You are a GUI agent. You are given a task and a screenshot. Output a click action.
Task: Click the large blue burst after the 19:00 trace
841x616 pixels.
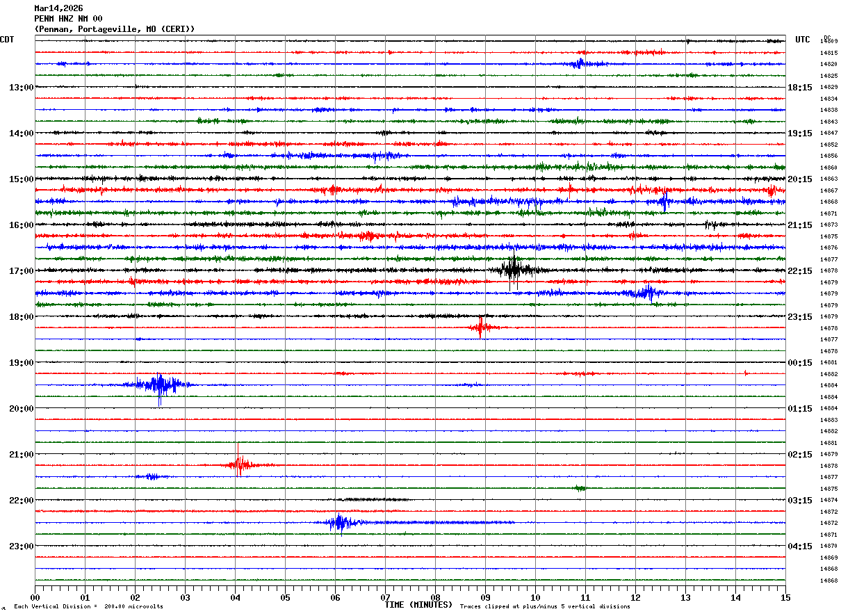(160, 386)
